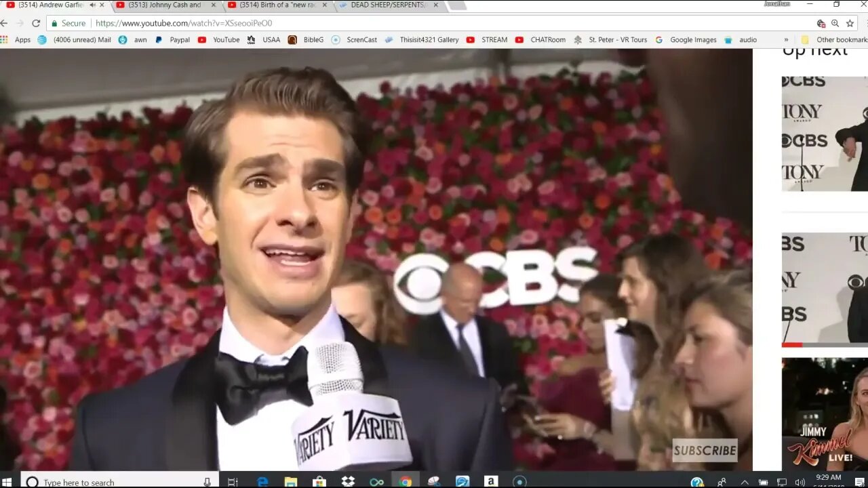
Task: Click the Secure padlock site info
Action: coord(68,23)
